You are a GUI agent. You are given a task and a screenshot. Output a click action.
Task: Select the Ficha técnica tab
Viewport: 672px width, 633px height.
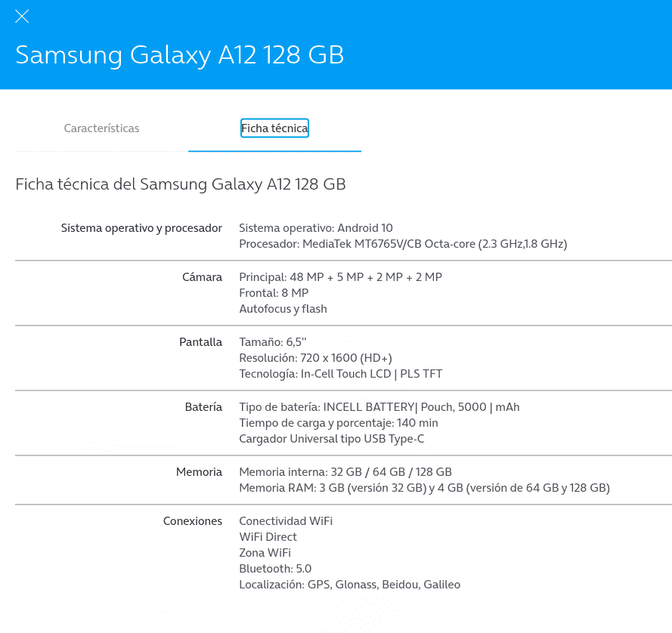pos(274,128)
